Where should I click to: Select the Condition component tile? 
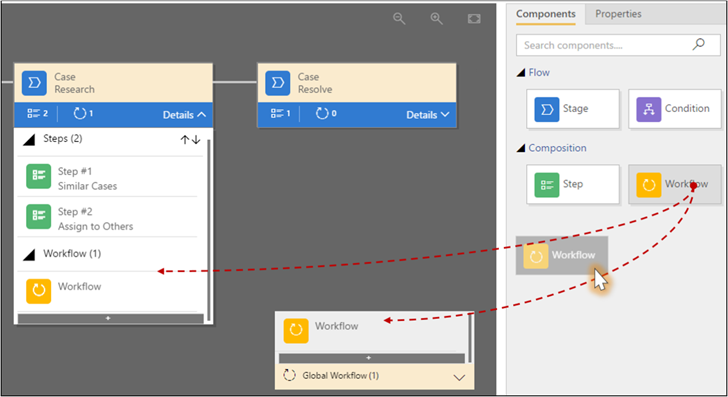tap(675, 109)
